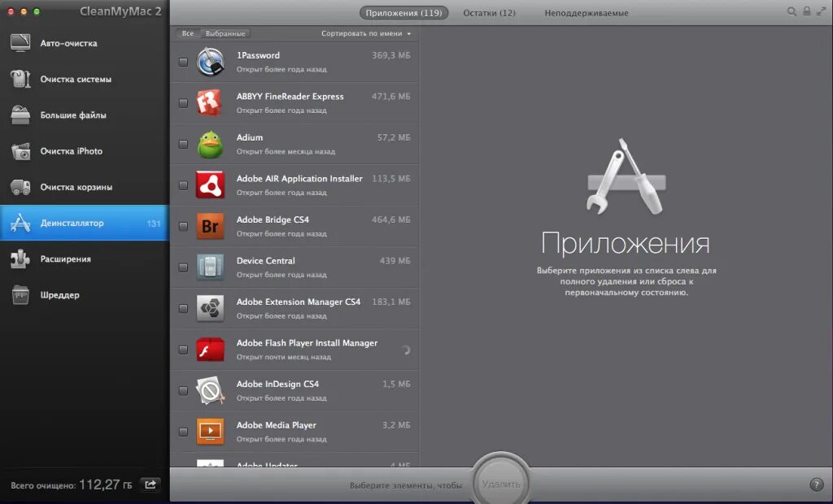Open the Большие файлы box icon
Screen dimensions: 833x504
[20, 115]
